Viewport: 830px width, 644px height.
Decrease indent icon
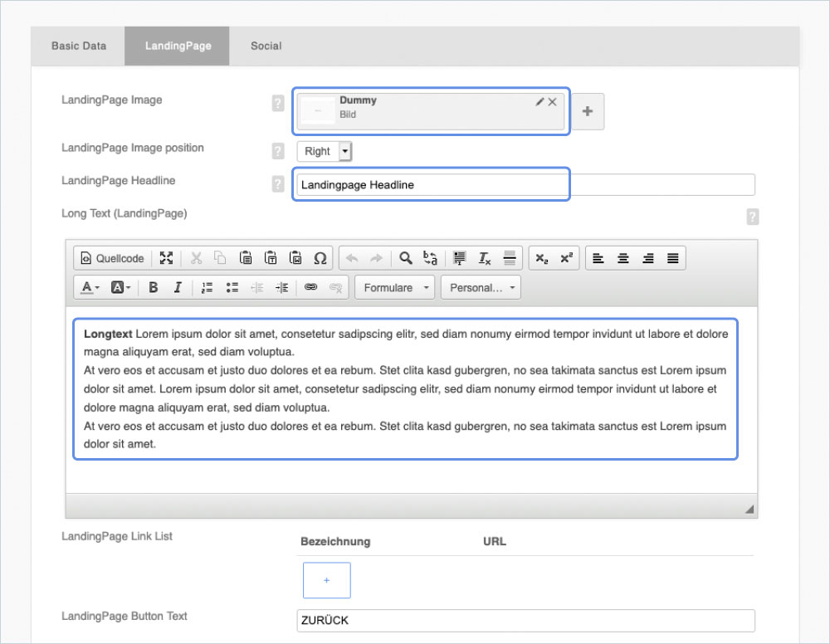click(256, 287)
